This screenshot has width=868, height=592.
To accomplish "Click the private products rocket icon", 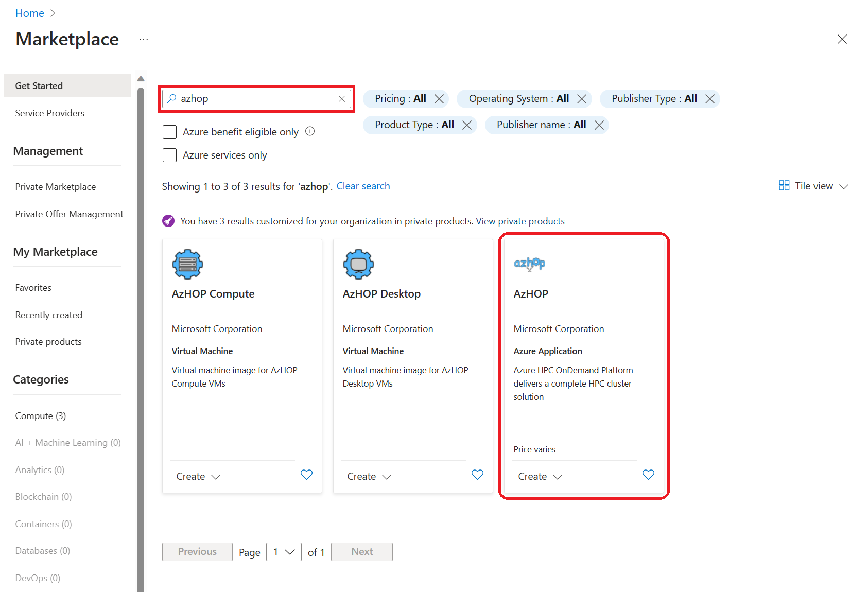I will point(168,221).
